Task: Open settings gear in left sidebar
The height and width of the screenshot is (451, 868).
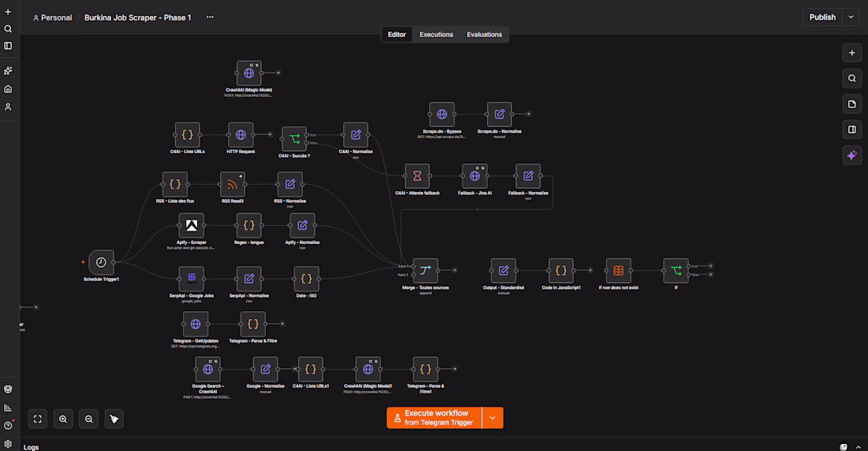Action: (x=8, y=444)
